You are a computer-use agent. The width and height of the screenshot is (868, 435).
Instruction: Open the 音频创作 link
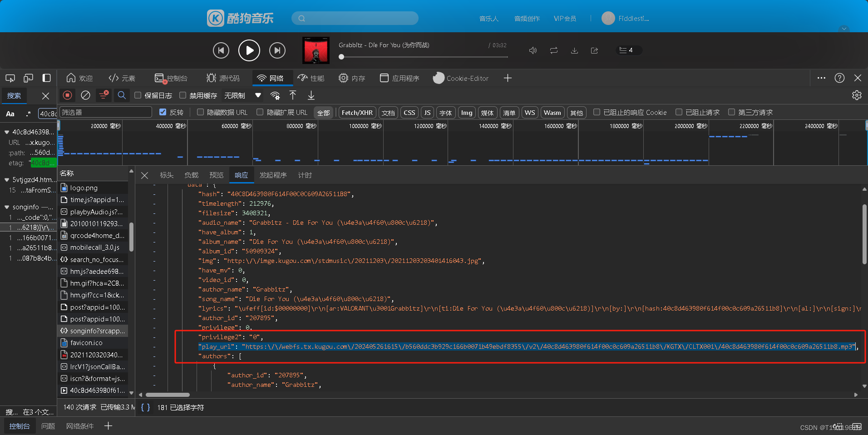pos(527,19)
